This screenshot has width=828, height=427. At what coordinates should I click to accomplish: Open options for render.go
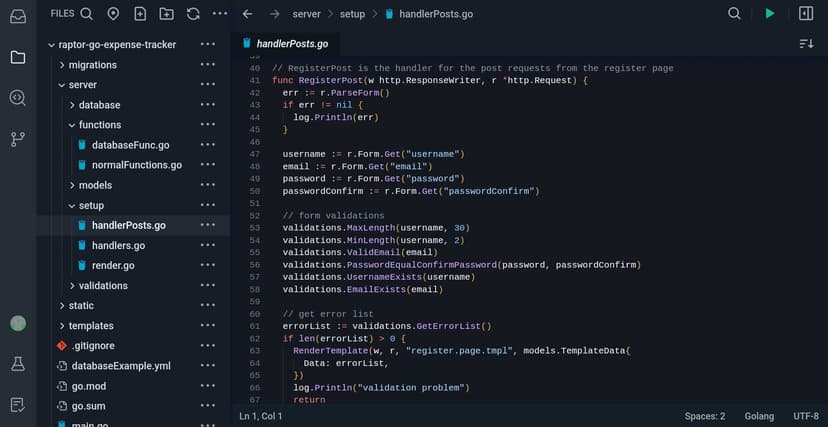tap(208, 265)
